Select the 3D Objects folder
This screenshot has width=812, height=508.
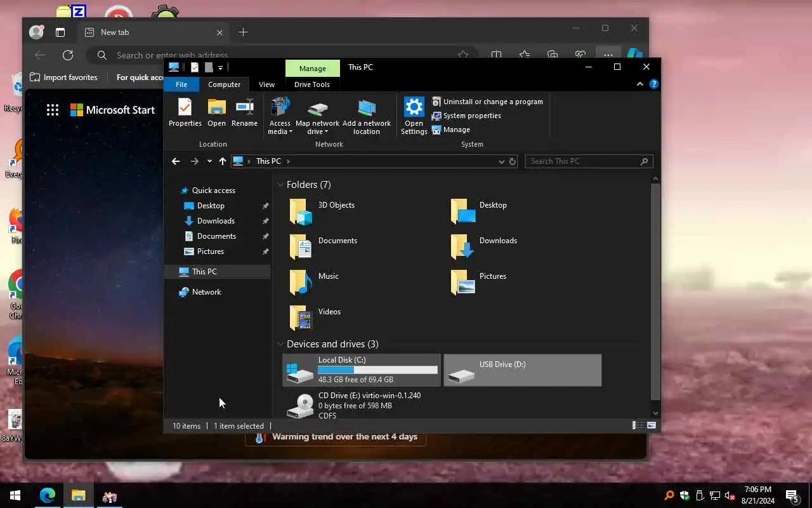click(x=362, y=211)
